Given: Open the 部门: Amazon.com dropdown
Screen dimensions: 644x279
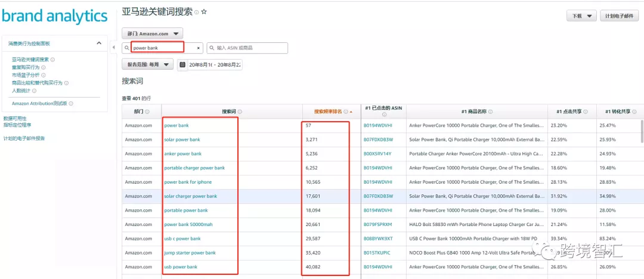Looking at the screenshot, I should 153,34.
